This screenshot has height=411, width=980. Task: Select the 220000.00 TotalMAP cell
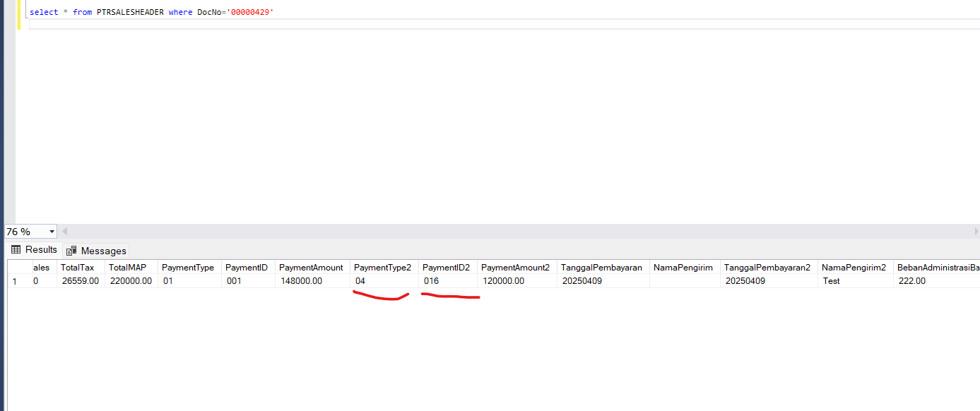pyautogui.click(x=131, y=281)
